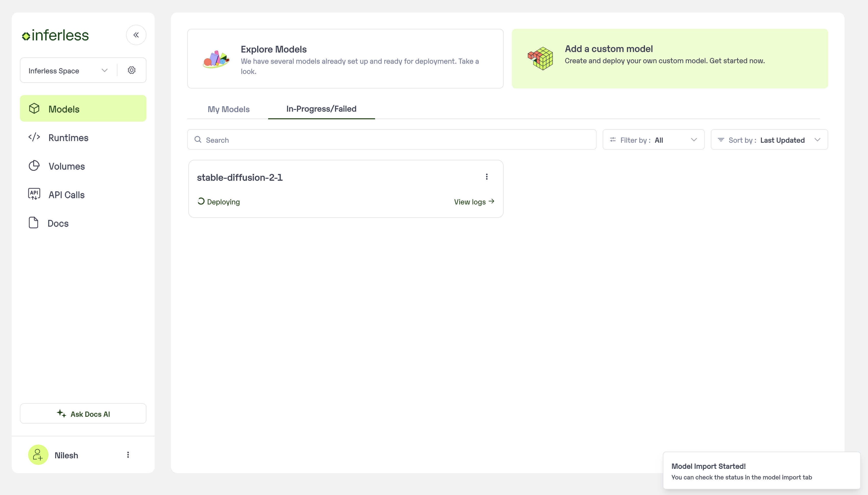Screen dimensions: 868x495
Task: Click the Docs file icon
Action: pyautogui.click(x=33, y=223)
